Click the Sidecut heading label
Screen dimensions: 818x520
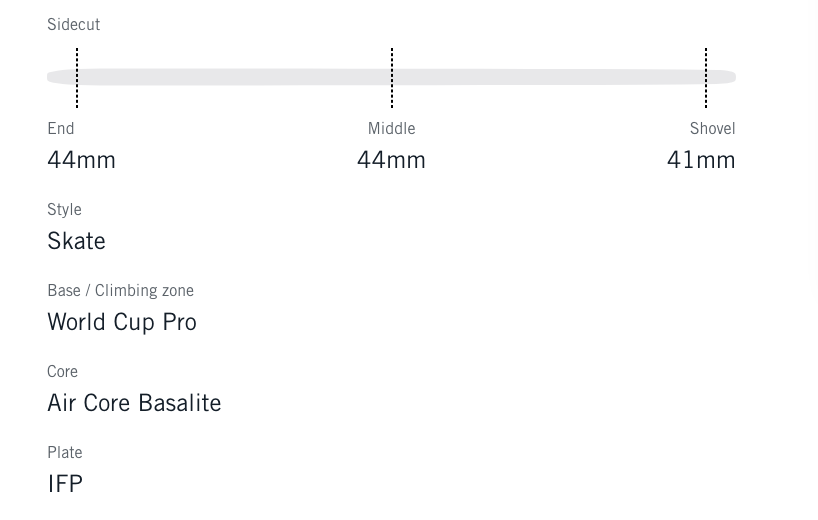(x=73, y=24)
